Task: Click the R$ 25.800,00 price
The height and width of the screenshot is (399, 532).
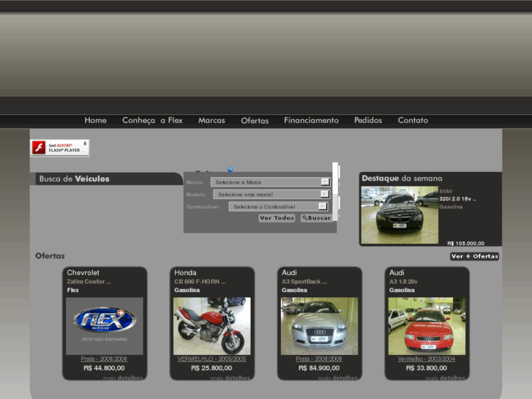Action: coord(211,368)
